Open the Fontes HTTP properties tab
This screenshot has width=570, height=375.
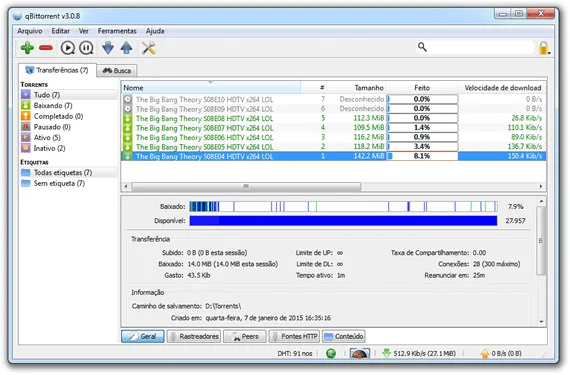(x=294, y=336)
